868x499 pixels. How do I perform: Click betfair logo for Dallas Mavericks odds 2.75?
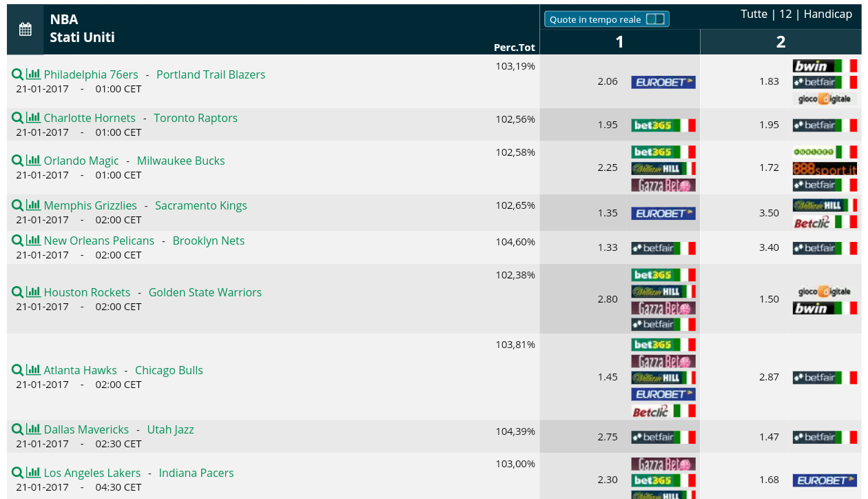pyautogui.click(x=663, y=437)
